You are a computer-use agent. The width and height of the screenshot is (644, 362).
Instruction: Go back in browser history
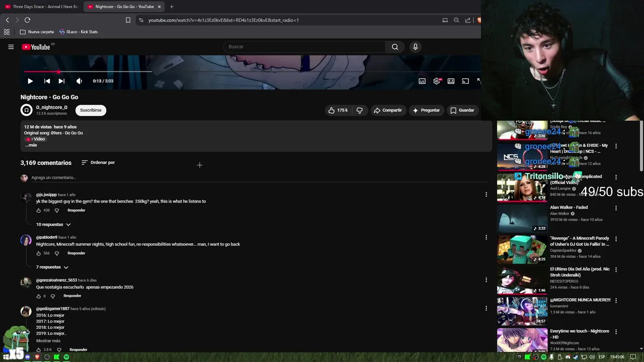pos(7,20)
